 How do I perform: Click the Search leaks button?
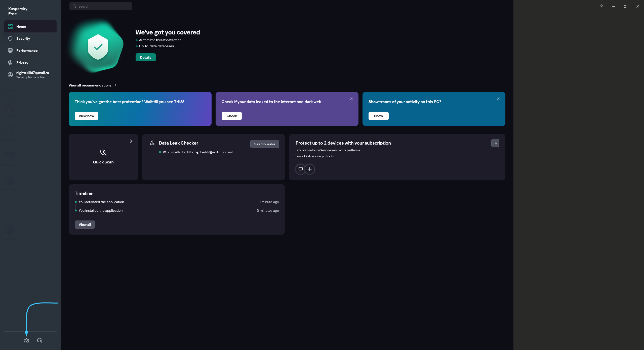[x=264, y=144]
